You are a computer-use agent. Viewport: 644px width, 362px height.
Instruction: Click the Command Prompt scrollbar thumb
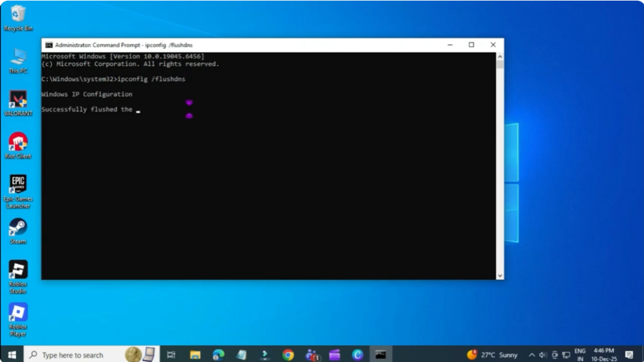tap(500, 65)
